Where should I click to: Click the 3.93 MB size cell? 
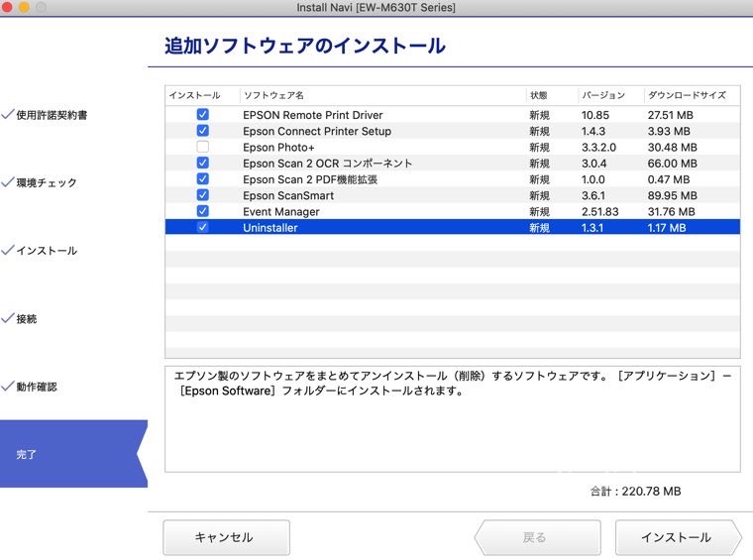669,131
